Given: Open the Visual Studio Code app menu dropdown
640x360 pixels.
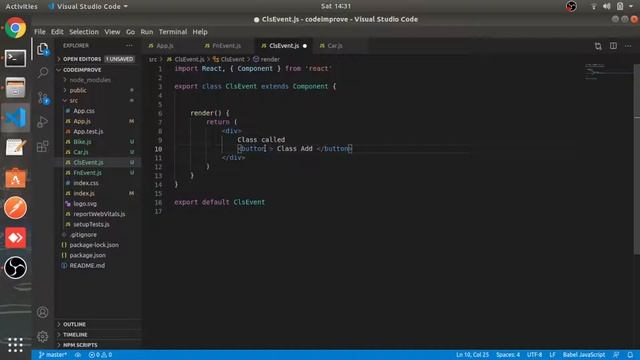Looking at the screenshot, I should (88, 7).
